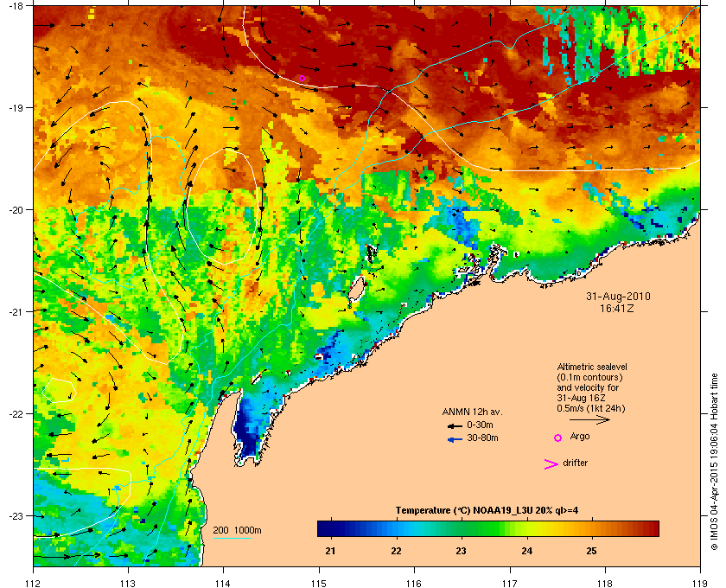Screen dimensions: 726x588
Task: Click the colorbar value 23
Action: pos(461,551)
